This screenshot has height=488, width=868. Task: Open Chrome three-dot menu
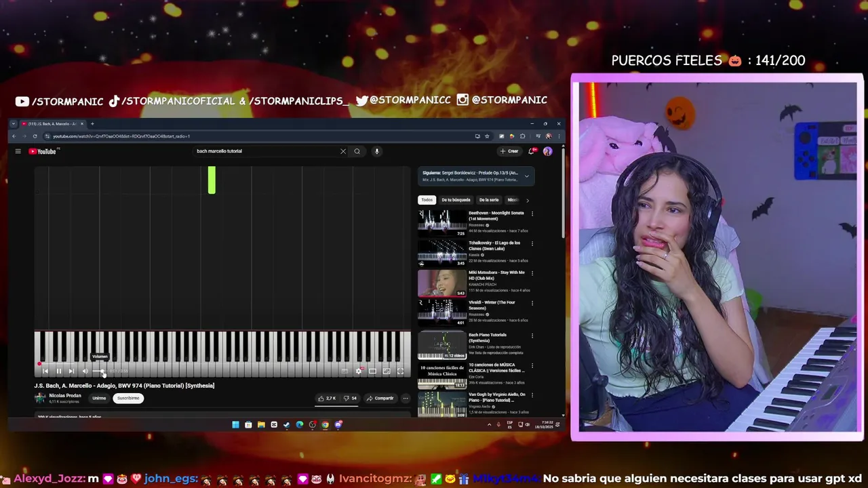click(x=559, y=136)
